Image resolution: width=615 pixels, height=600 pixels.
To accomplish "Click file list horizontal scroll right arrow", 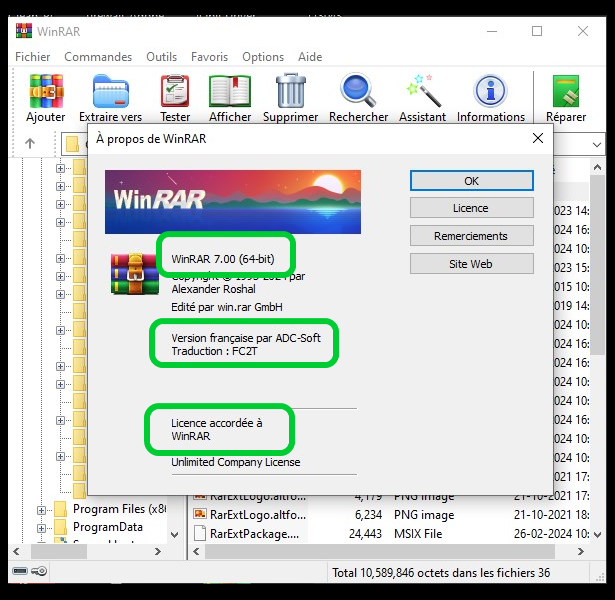I will 580,551.
